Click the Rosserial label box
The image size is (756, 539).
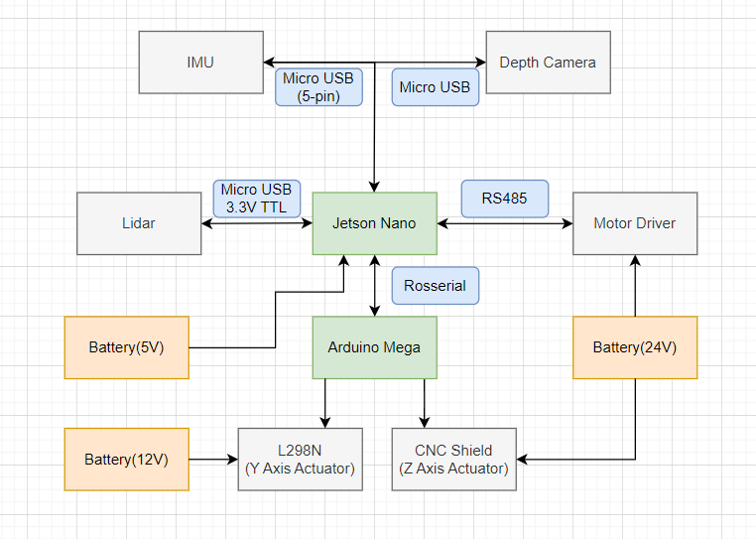pyautogui.click(x=436, y=286)
